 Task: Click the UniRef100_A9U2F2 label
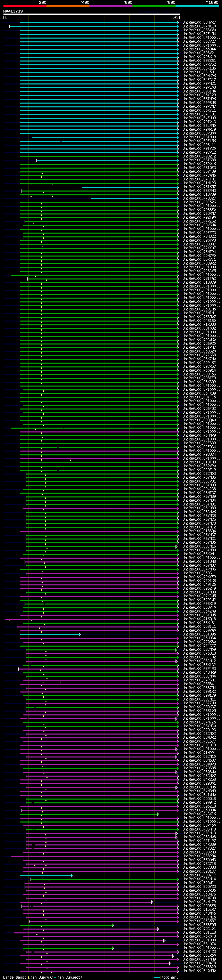(199, 156)
